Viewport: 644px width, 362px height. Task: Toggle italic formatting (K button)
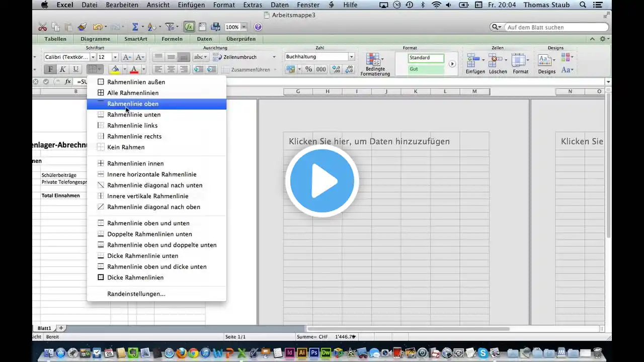coord(63,69)
